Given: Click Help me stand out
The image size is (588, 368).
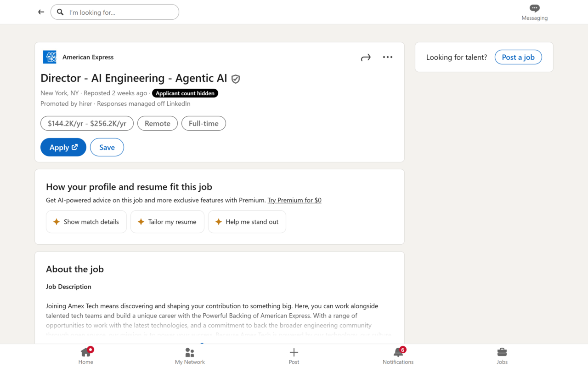Looking at the screenshot, I should 247,222.
